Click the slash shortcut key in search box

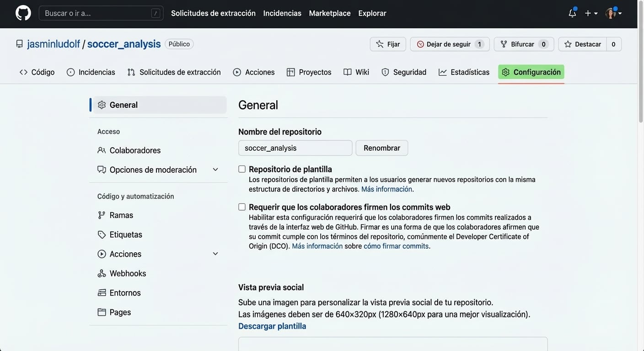pyautogui.click(x=156, y=13)
